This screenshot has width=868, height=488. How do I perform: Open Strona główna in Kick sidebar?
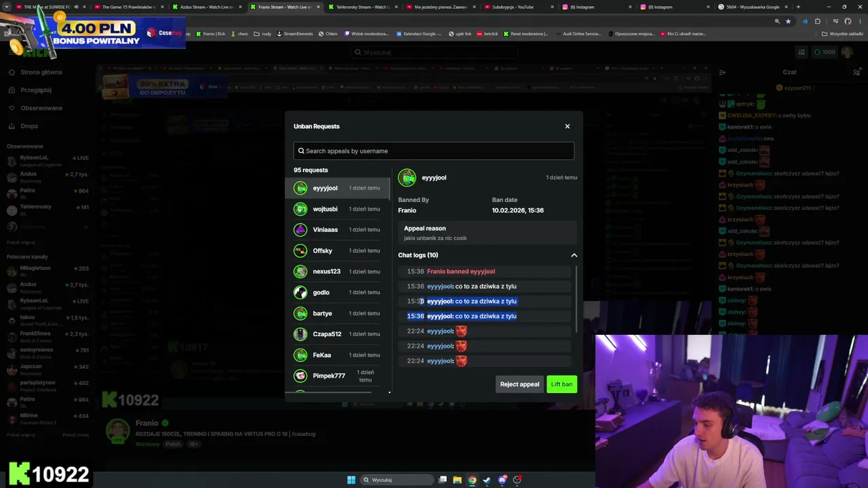(35, 72)
